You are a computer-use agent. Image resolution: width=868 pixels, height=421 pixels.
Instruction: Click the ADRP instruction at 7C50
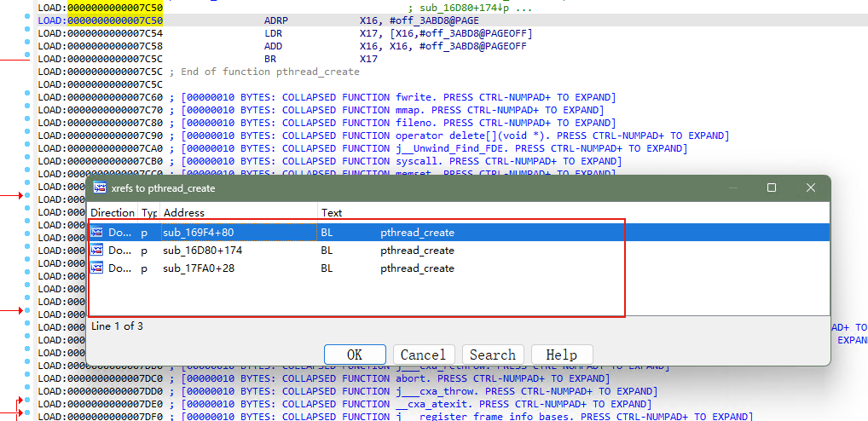tap(276, 20)
